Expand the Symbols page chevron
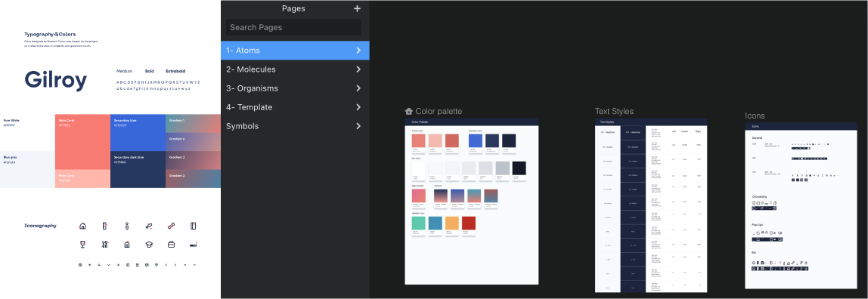The height and width of the screenshot is (299, 868). click(x=358, y=126)
